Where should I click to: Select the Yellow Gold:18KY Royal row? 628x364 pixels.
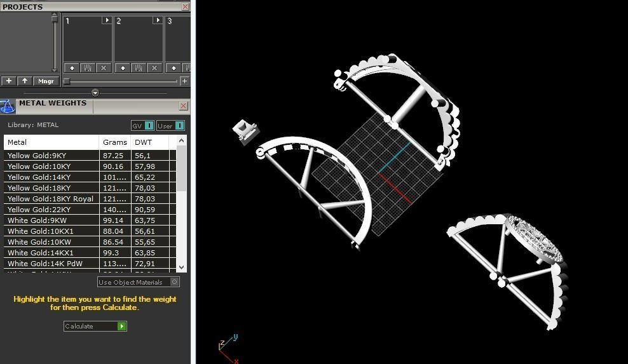[x=90, y=199]
